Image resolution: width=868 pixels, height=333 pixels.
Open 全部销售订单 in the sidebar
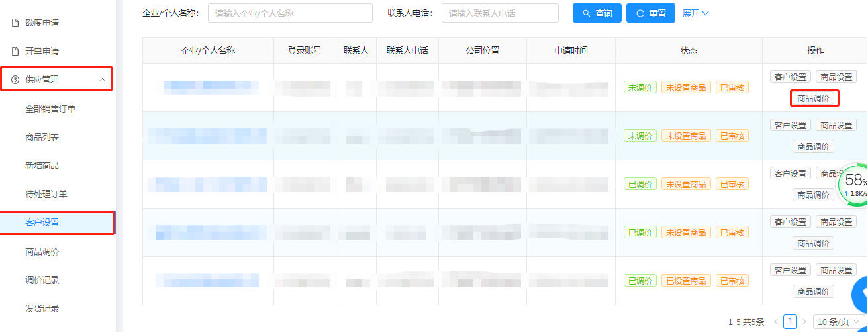tap(50, 109)
